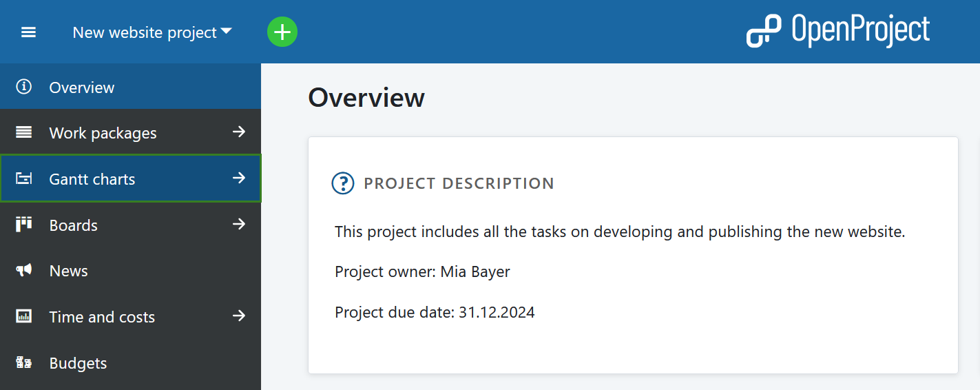Viewport: 980px width, 390px height.
Task: Click the Work packages list icon
Action: (24, 132)
